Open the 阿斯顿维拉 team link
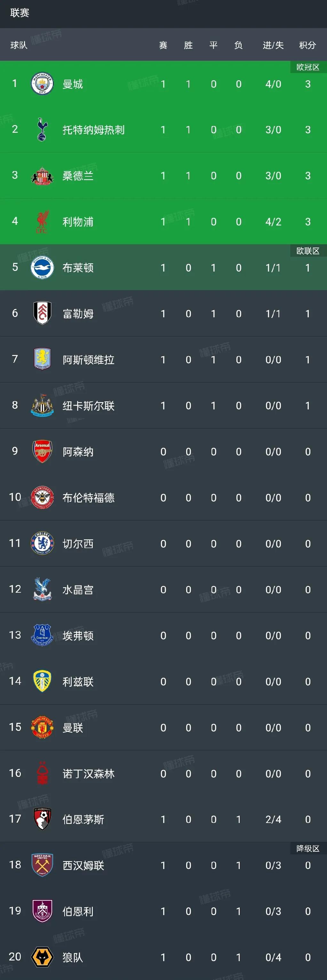 88,360
